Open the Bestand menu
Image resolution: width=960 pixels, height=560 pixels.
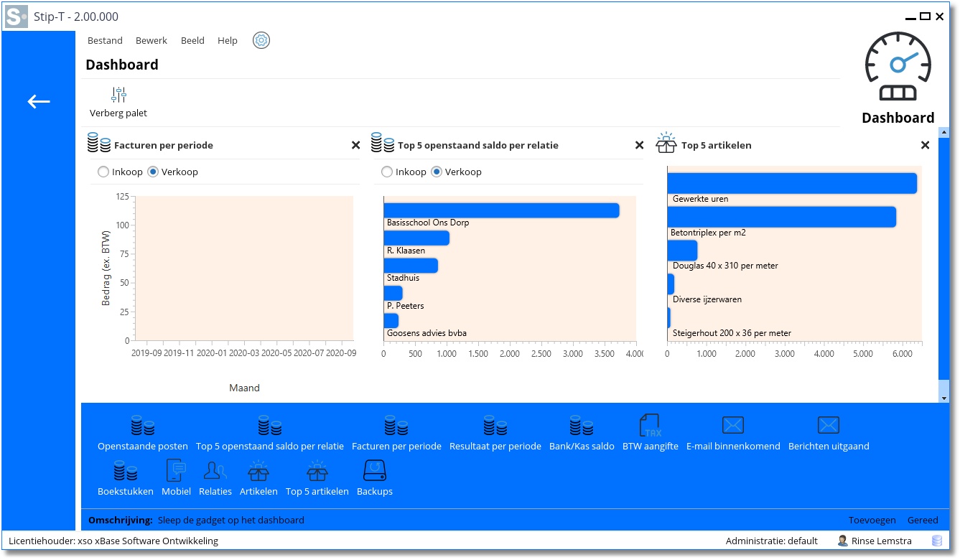(105, 41)
